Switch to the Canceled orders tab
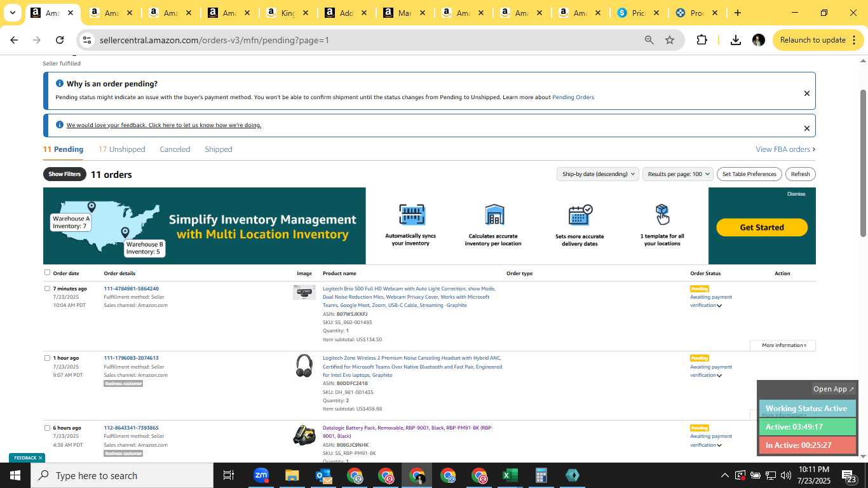The width and height of the screenshot is (868, 488). click(175, 149)
